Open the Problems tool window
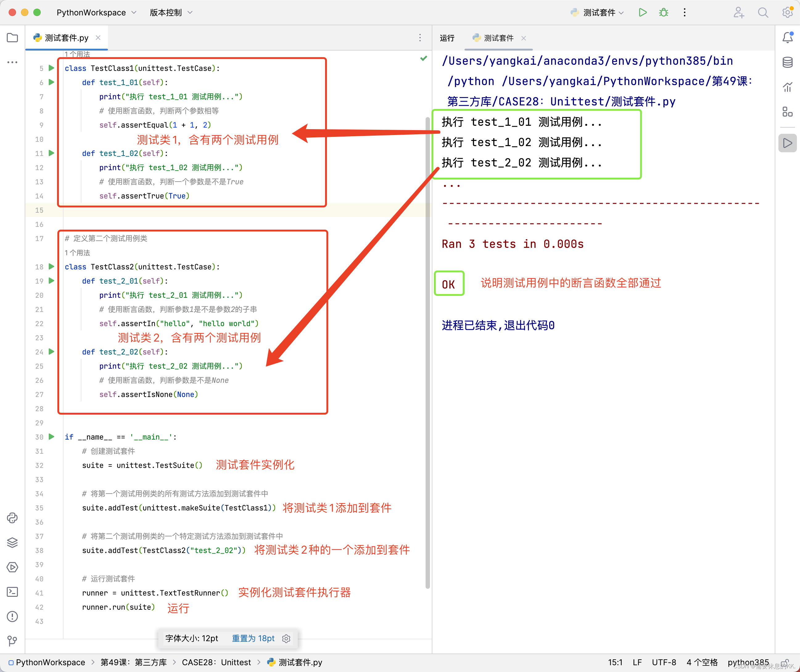Viewport: 800px width, 672px height. point(12,617)
